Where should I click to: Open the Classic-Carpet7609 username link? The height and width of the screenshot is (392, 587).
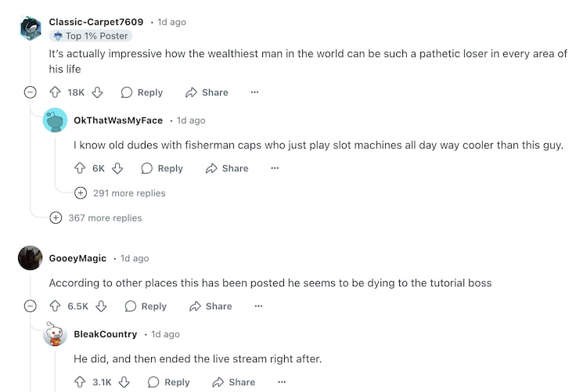pos(95,22)
